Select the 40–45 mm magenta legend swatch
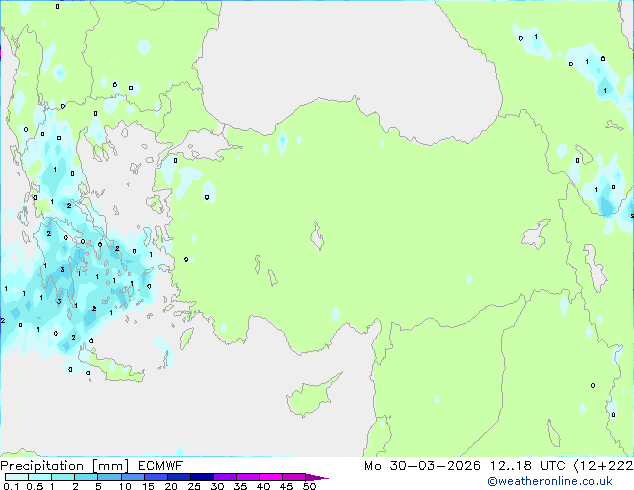This screenshot has width=634, height=490. click(x=271, y=477)
